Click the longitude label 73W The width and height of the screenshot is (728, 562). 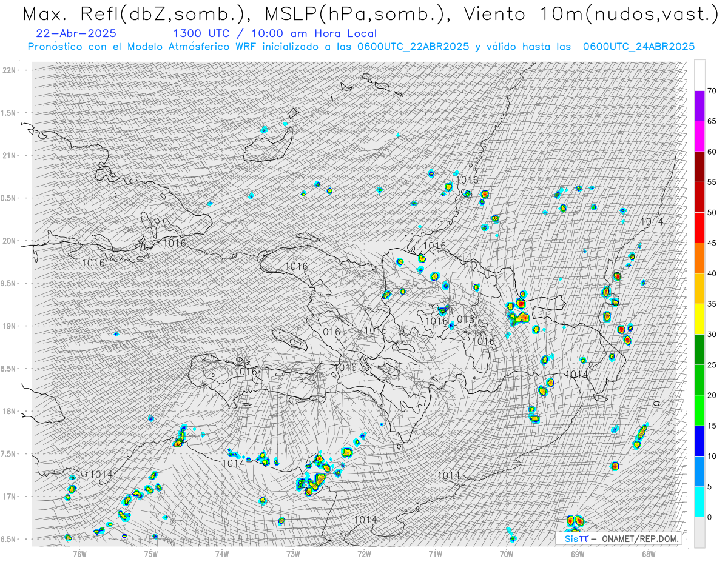pyautogui.click(x=293, y=554)
